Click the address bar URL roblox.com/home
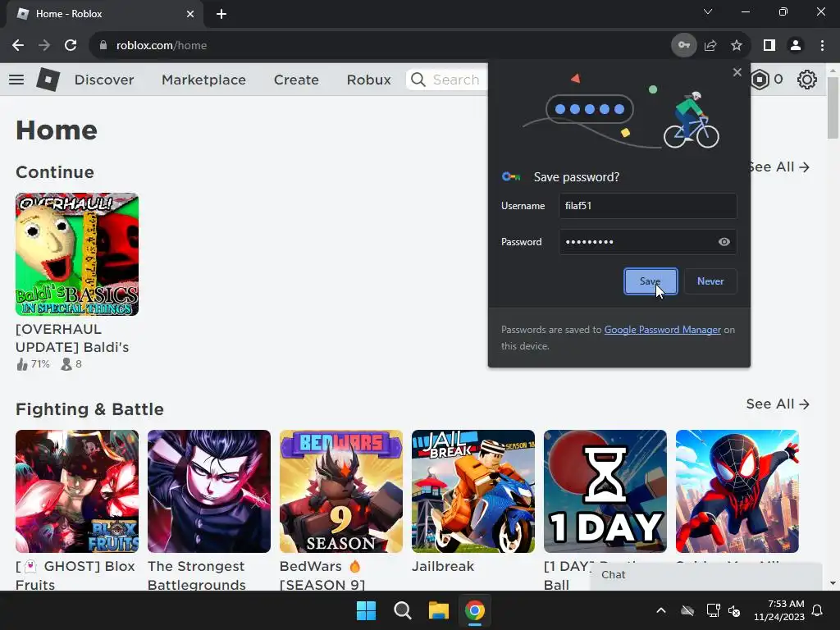This screenshot has height=630, width=840. pos(162,46)
